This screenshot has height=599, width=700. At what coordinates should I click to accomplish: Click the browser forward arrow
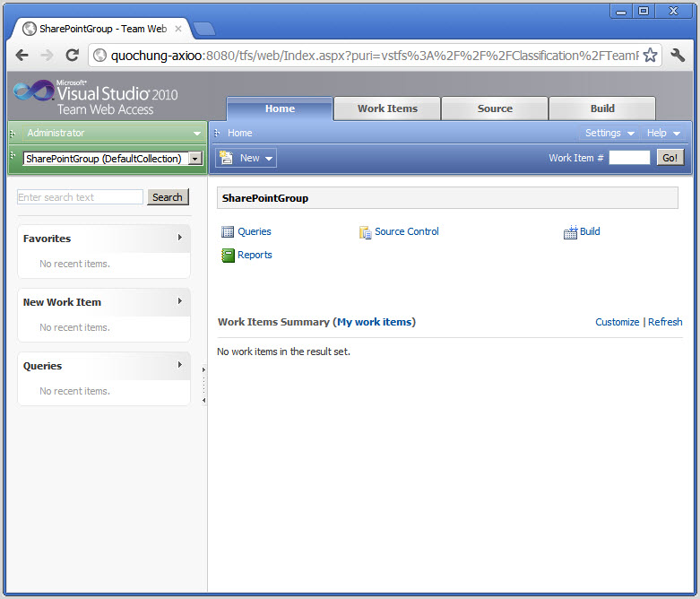pos(47,56)
